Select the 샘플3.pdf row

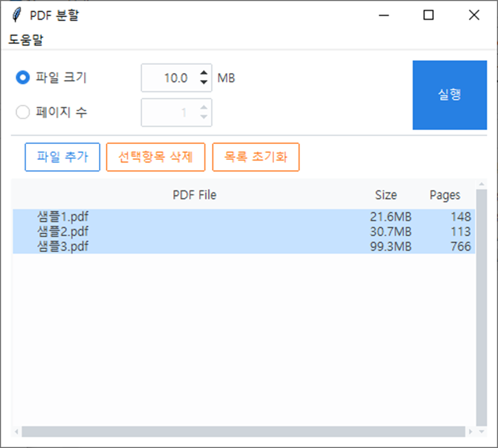pos(244,247)
